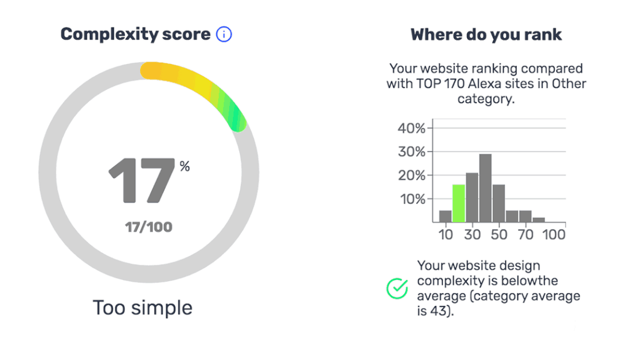The width and height of the screenshot is (644, 344).
Task: Click the 17/100 score text
Action: [x=149, y=227]
